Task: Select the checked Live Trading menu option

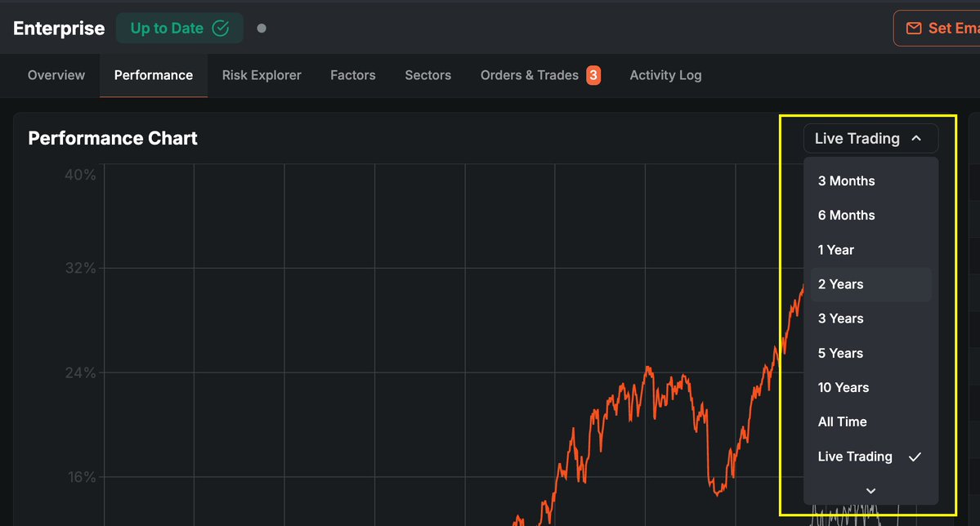Action: pos(870,457)
